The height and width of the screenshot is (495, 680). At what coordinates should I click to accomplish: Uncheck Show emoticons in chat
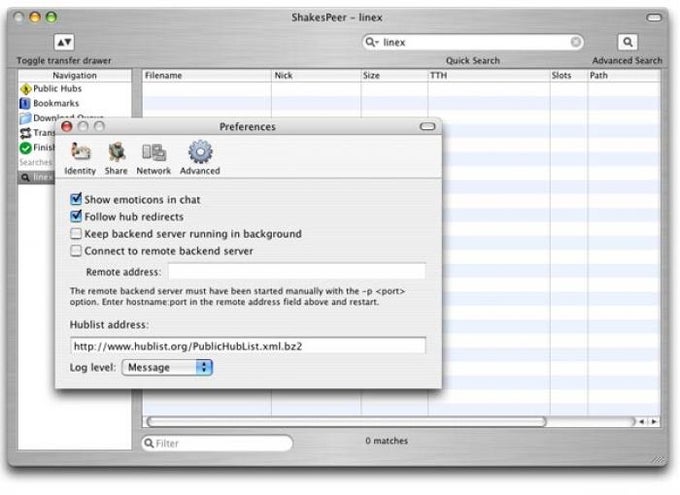click(76, 199)
